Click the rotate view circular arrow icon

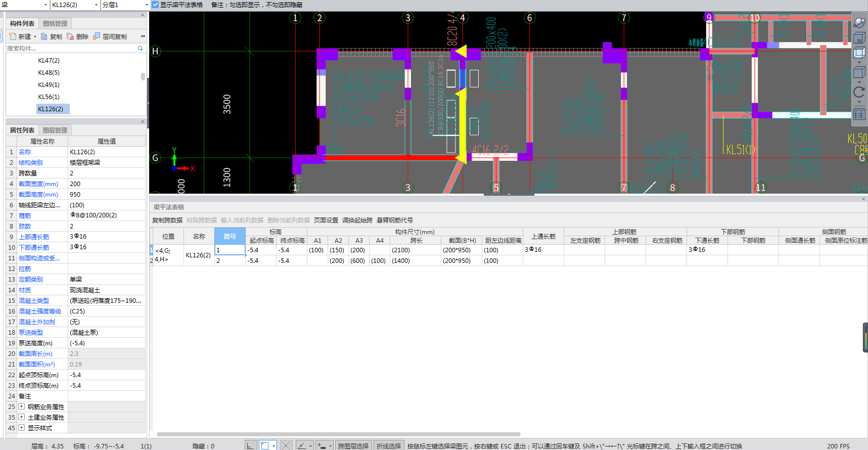click(859, 92)
